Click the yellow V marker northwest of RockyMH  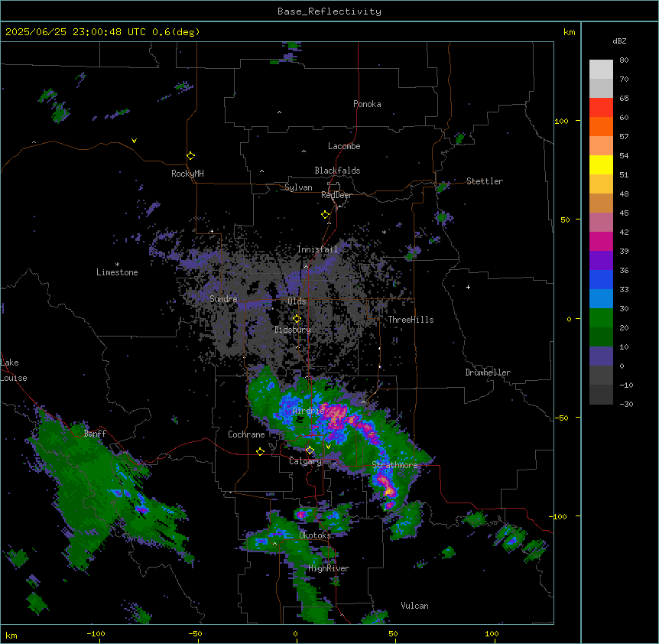tap(134, 141)
